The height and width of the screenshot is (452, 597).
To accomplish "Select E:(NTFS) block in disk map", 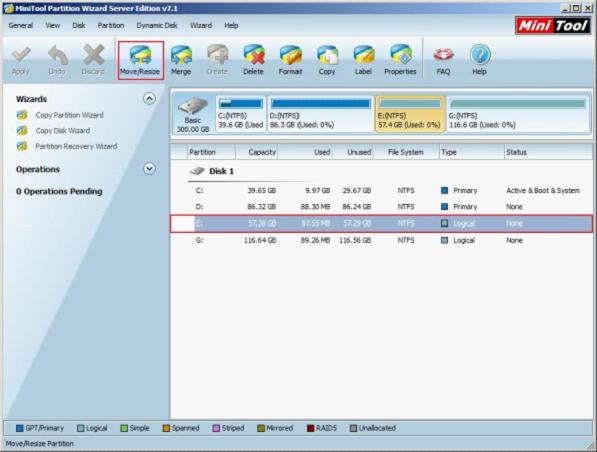I will [x=410, y=114].
